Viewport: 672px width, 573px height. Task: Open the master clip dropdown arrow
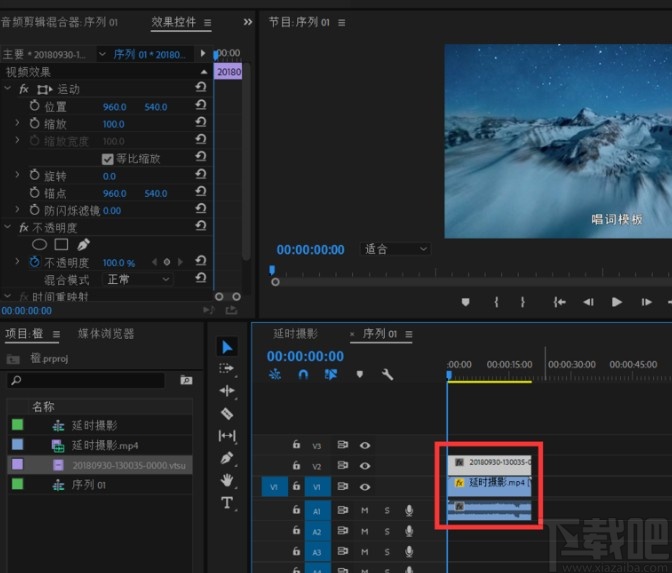pyautogui.click(x=102, y=54)
